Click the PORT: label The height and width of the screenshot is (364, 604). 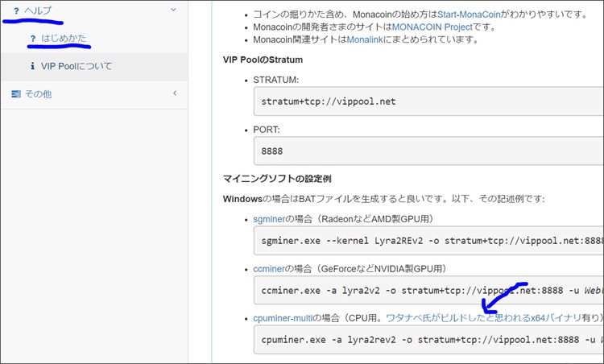[x=267, y=130]
